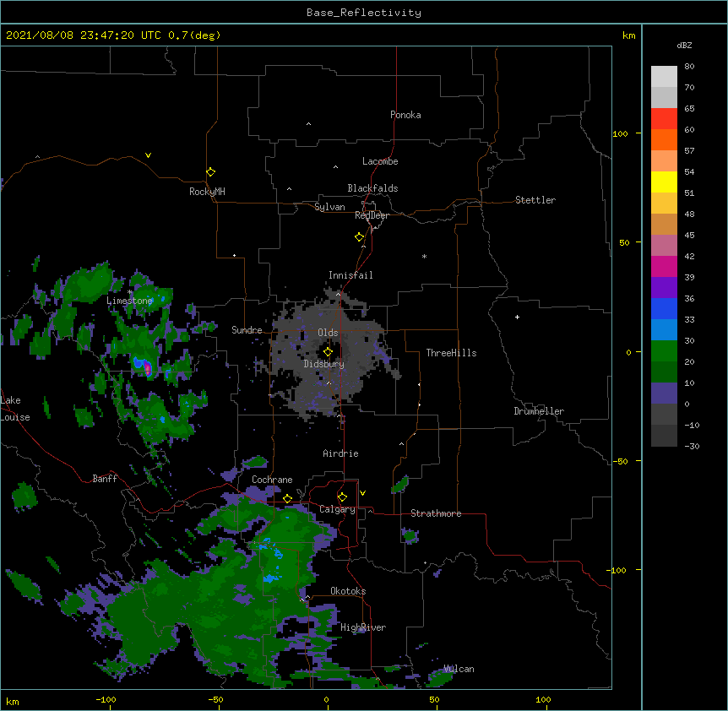This screenshot has height=711, width=728.
Task: Click the yellow diamond marker south of RedDeer
Action: pyautogui.click(x=359, y=237)
